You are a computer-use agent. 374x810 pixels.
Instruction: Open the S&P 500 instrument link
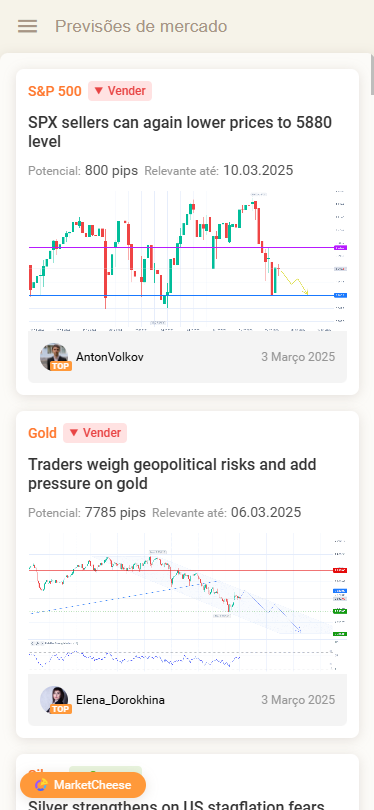point(55,91)
